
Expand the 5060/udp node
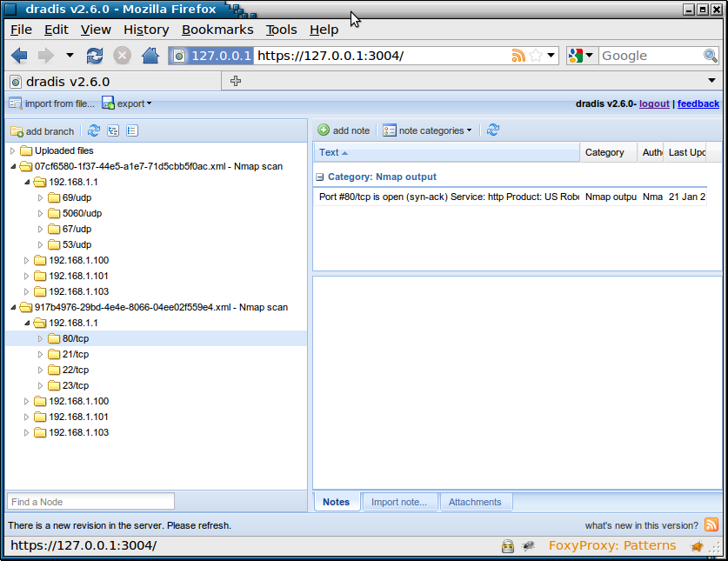click(x=40, y=214)
